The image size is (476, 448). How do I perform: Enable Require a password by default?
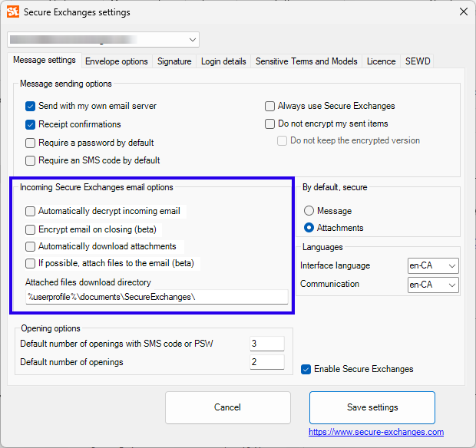click(x=30, y=143)
